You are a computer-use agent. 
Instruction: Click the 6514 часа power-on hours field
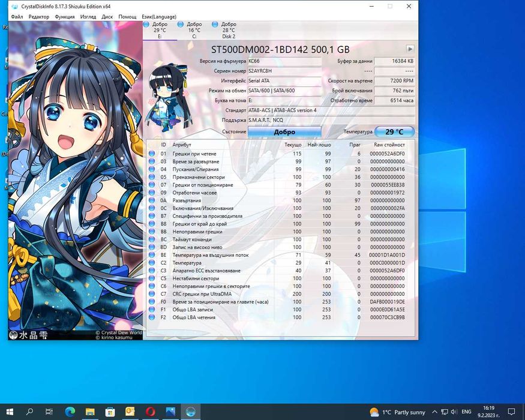[x=394, y=100]
